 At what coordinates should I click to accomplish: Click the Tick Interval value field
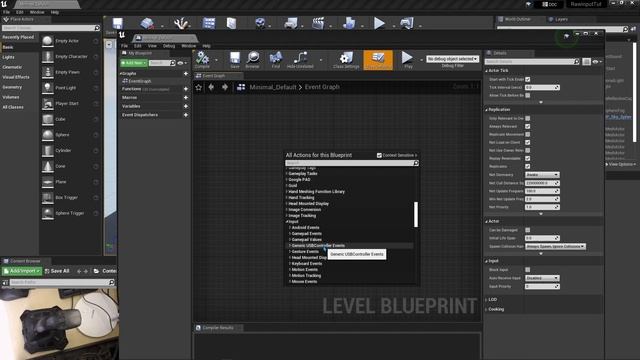(x=542, y=87)
